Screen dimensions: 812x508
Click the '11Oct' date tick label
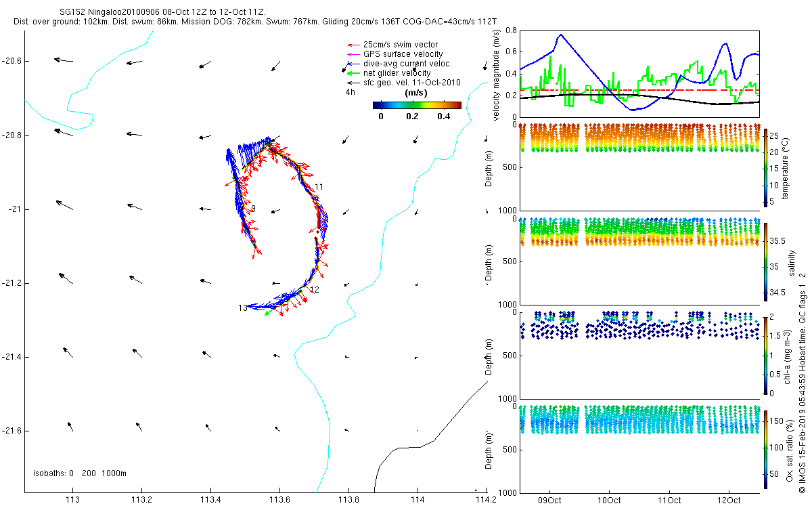tap(669, 501)
